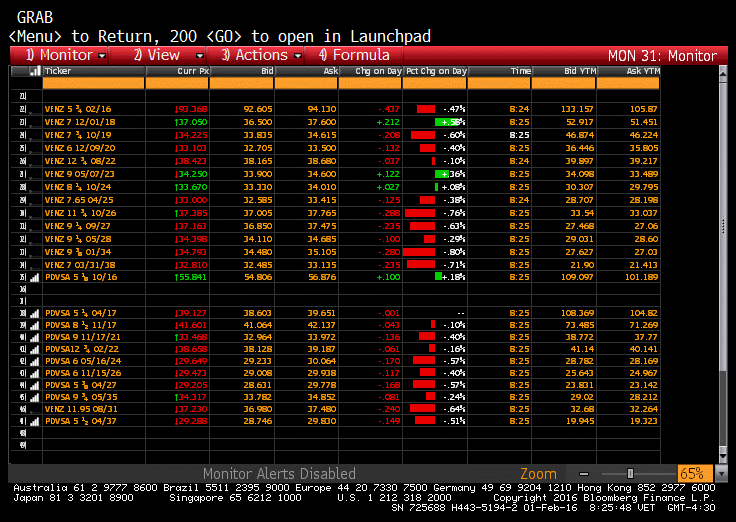This screenshot has height=522, width=736.
Task: Open the chart icon for PDVSA 04/17 row
Action: pyautogui.click(x=35, y=313)
